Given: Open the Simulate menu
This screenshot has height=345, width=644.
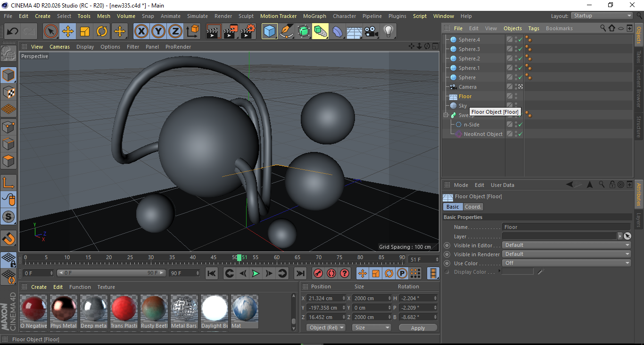Looking at the screenshot, I should coord(197,16).
